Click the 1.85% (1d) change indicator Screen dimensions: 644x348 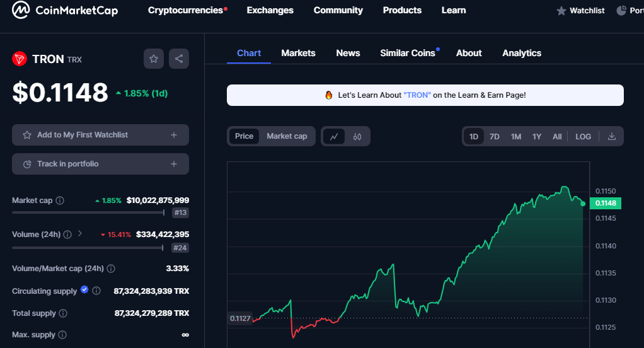point(142,94)
